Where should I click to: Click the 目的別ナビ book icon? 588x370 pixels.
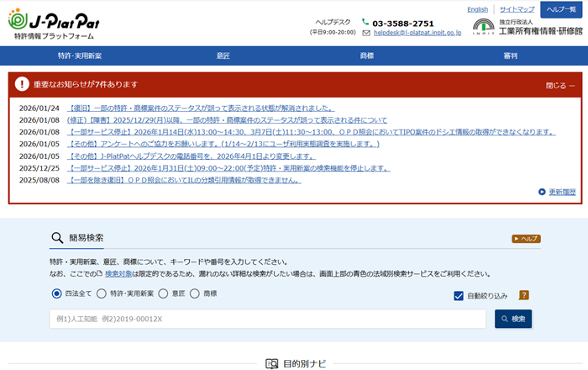coord(272,363)
